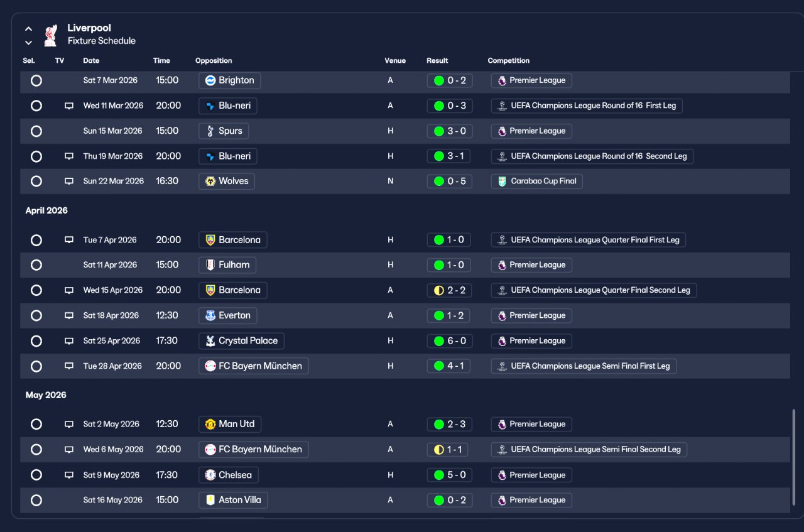The width and height of the screenshot is (804, 532).
Task: Select the Fulham fixture radio circle
Action: (36, 265)
